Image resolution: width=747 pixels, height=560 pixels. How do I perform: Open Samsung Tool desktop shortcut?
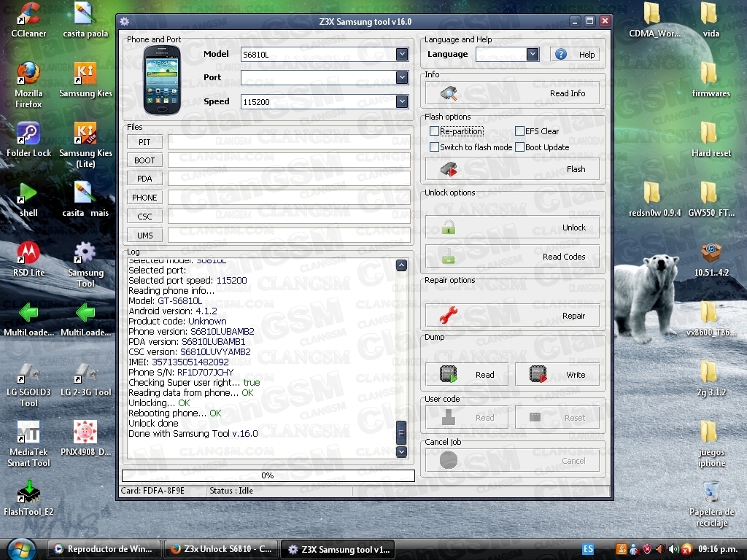pyautogui.click(x=86, y=265)
